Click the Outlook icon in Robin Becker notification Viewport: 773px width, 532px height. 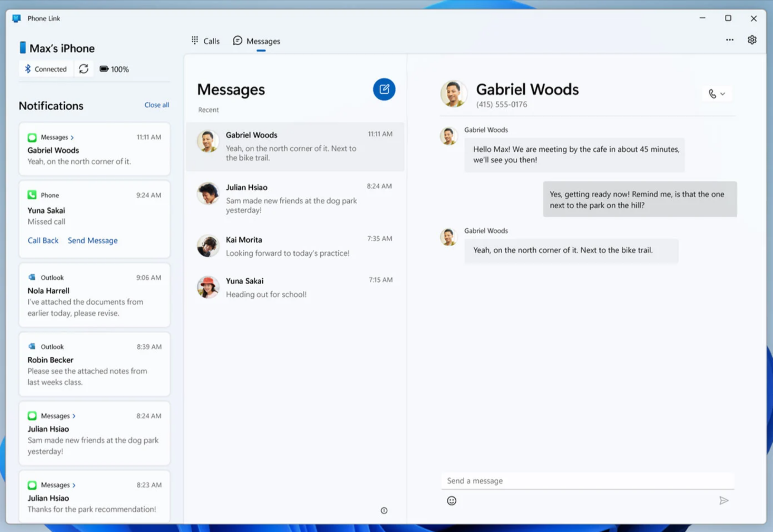click(32, 346)
